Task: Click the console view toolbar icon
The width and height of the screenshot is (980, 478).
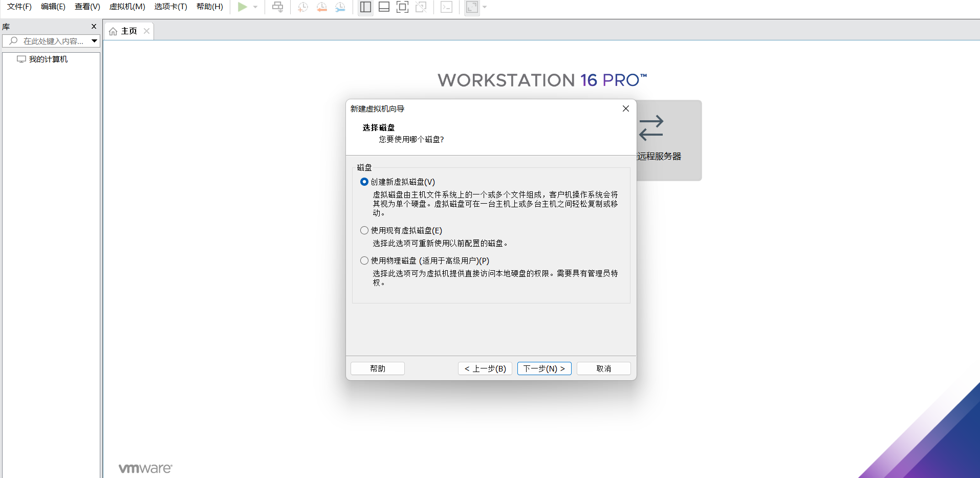Action: 447,7
